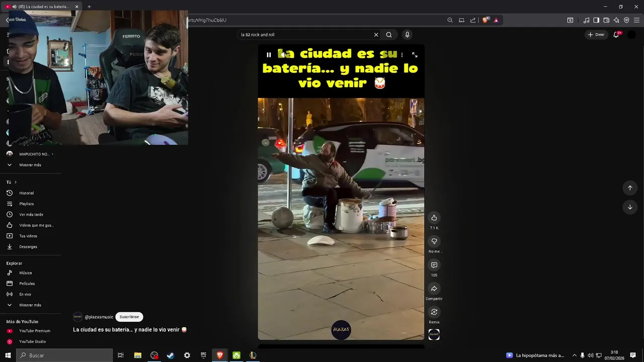The image size is (644, 362).
Task: Start voice search with microphone icon
Action: 407,35
